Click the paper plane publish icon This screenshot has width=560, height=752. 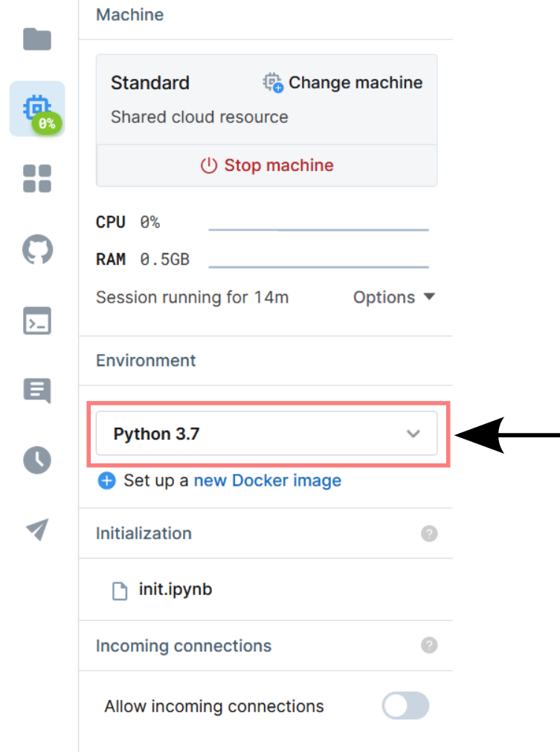coord(37,530)
